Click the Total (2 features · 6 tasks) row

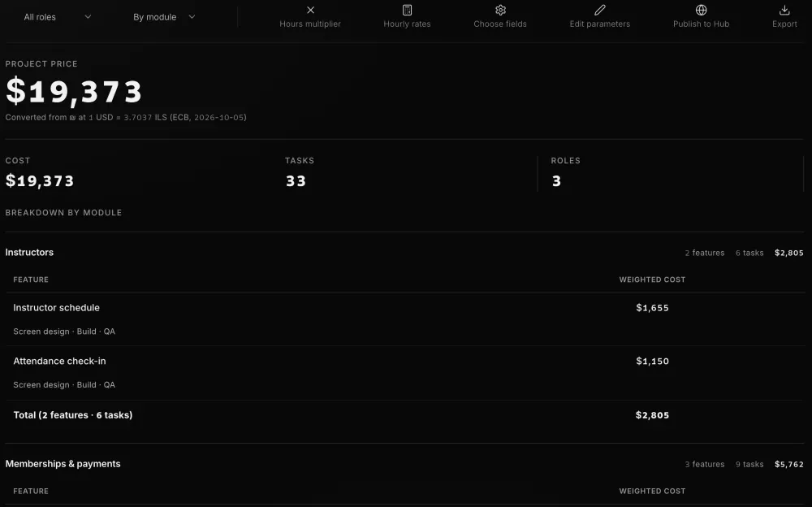[404, 415]
